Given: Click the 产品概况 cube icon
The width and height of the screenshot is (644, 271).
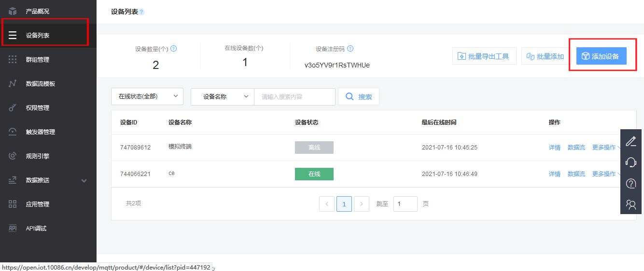Looking at the screenshot, I should [13, 11].
